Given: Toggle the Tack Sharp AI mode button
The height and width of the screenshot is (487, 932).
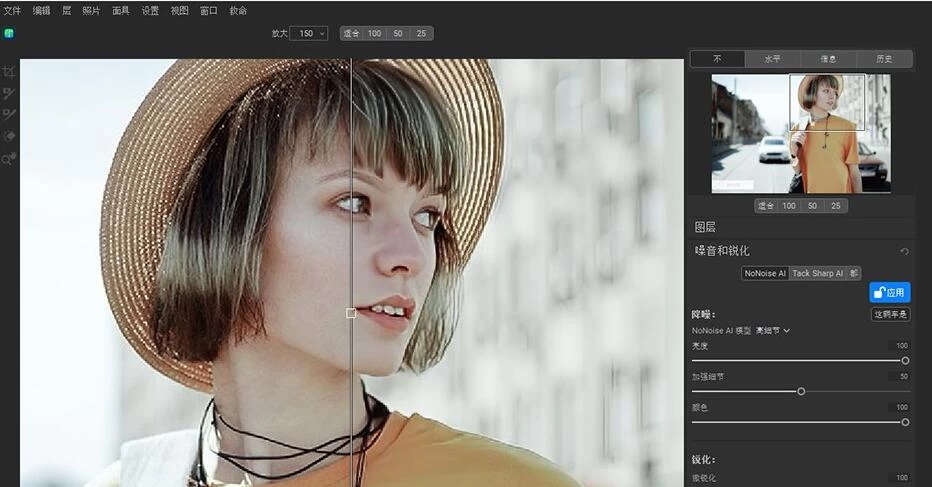Looking at the screenshot, I should point(817,273).
